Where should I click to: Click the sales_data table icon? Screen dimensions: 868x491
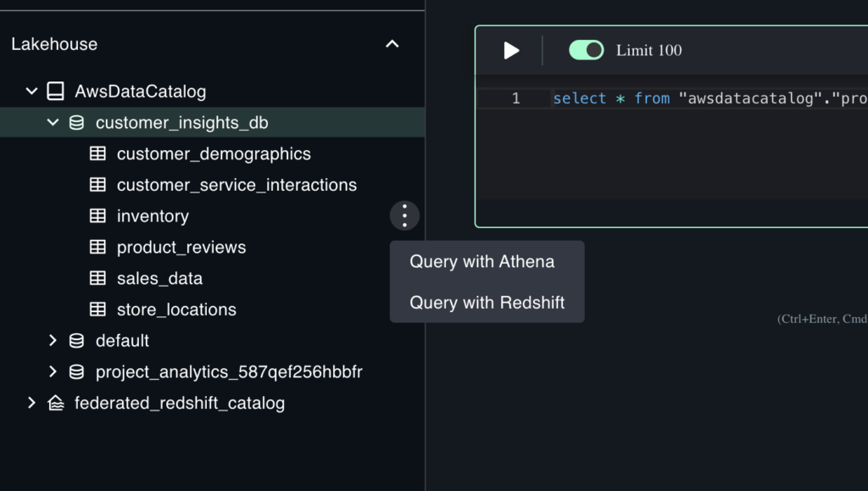pyautogui.click(x=97, y=278)
